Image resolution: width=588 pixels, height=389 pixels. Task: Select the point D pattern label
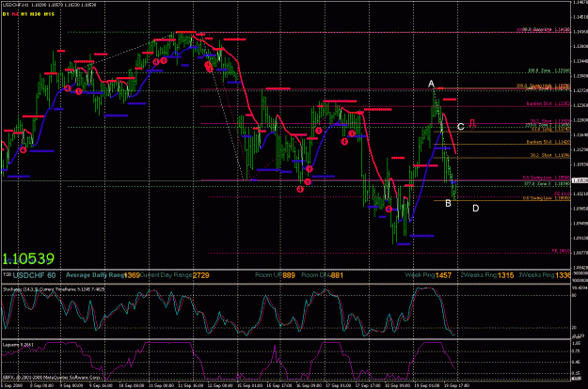(475, 209)
